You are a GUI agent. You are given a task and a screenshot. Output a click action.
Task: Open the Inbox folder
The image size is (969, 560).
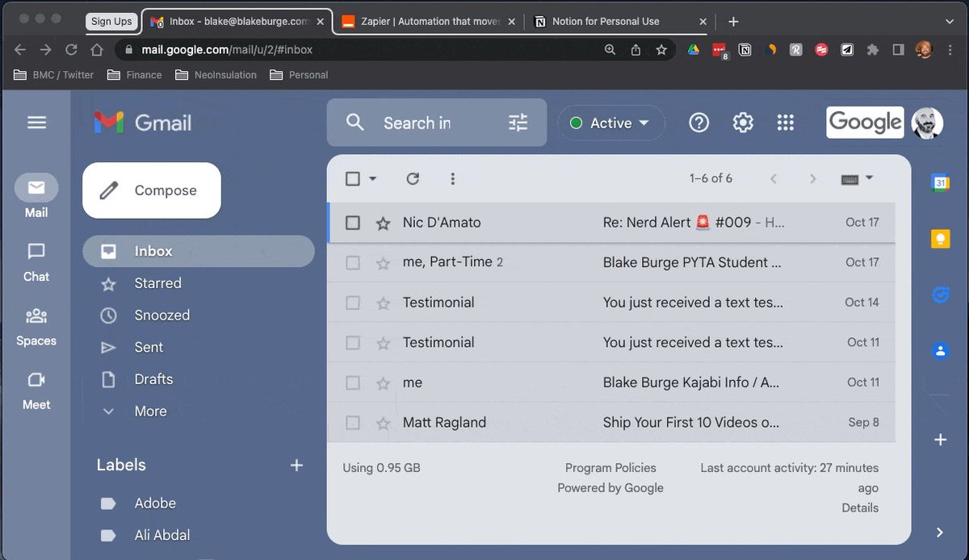199,251
